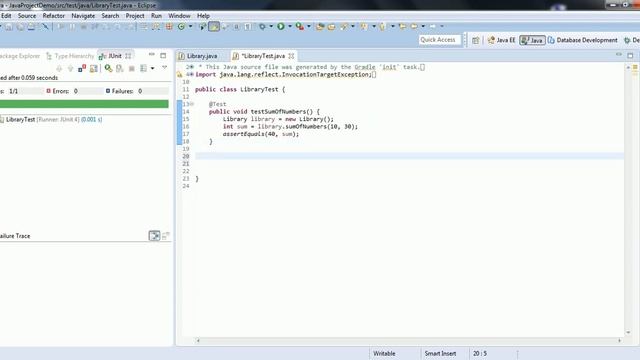Go to previous failed test in JUnit view

[x=70, y=68]
